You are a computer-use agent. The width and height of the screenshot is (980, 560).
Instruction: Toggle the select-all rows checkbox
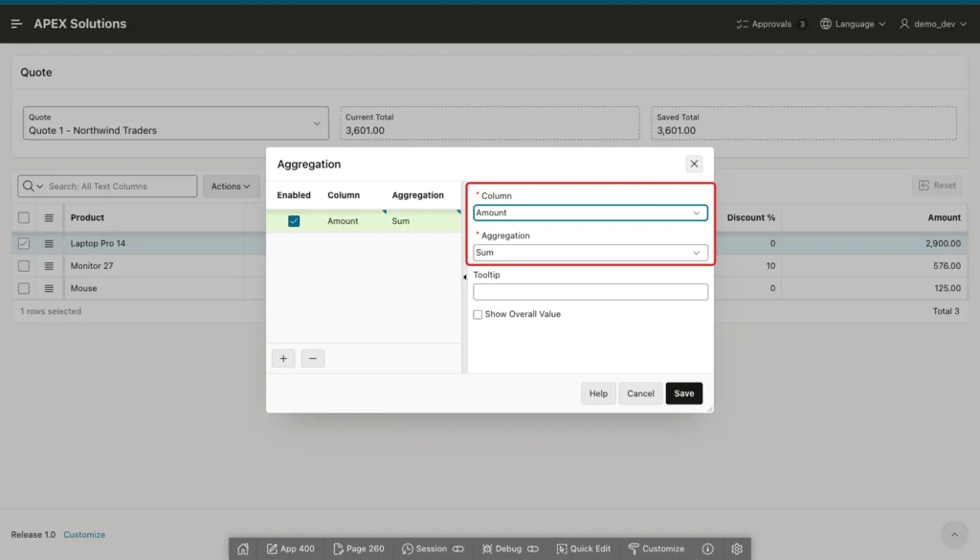tap(24, 217)
